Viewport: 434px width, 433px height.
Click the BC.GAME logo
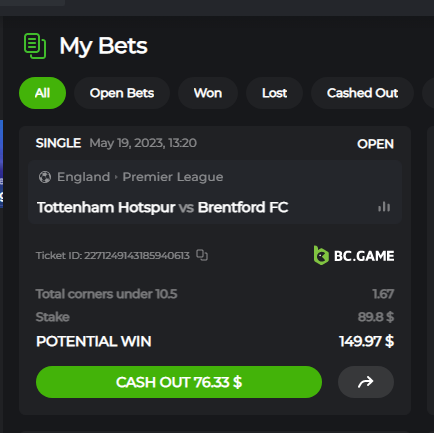coord(354,256)
